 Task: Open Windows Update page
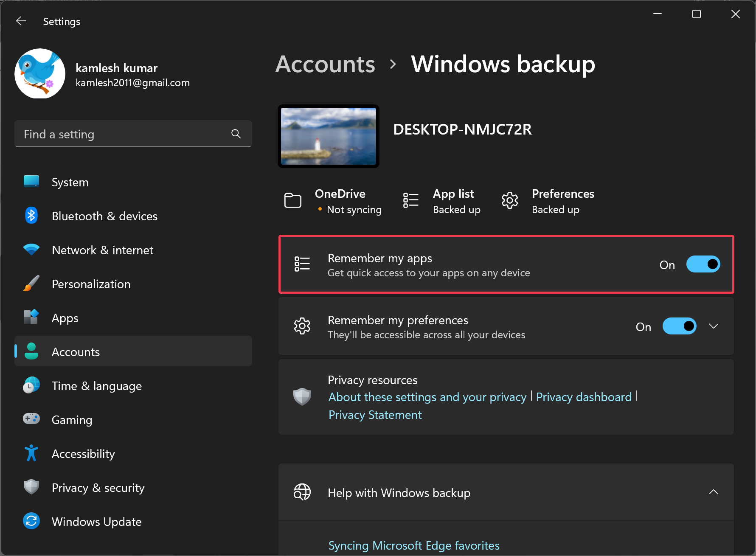tap(133, 521)
